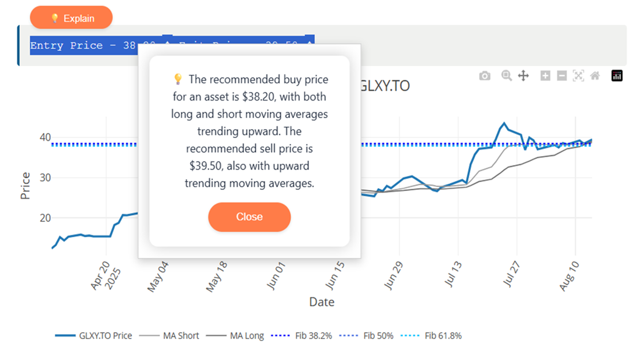Close the explanation popup
Screen dimensions: 644x351
(x=249, y=217)
